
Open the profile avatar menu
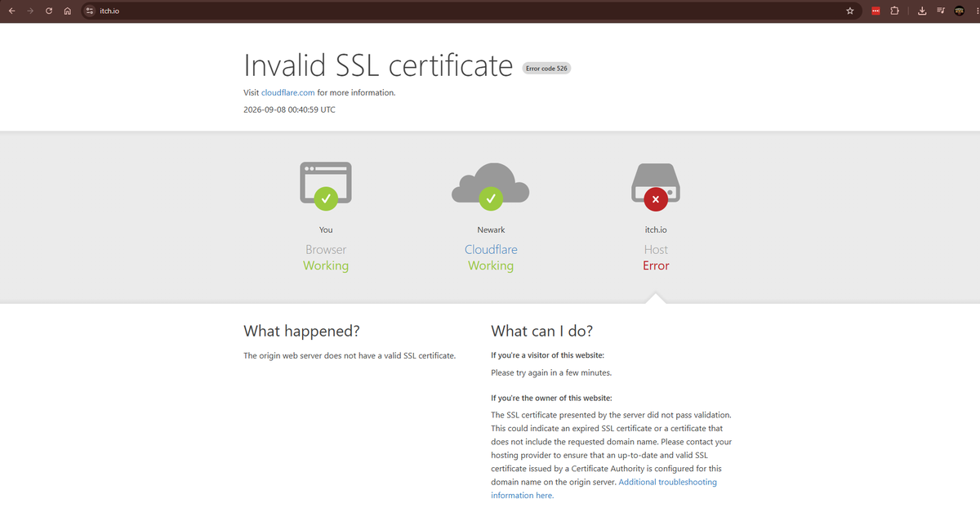959,11
